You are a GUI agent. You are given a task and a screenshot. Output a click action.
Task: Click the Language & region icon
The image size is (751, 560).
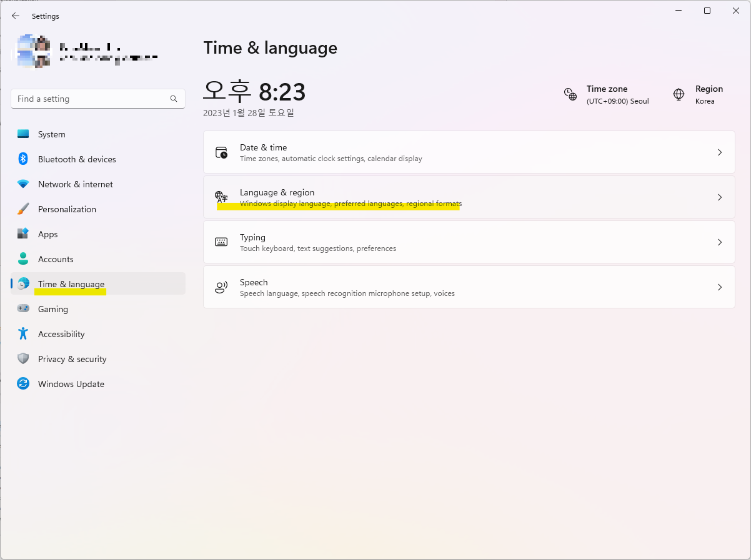(x=221, y=197)
